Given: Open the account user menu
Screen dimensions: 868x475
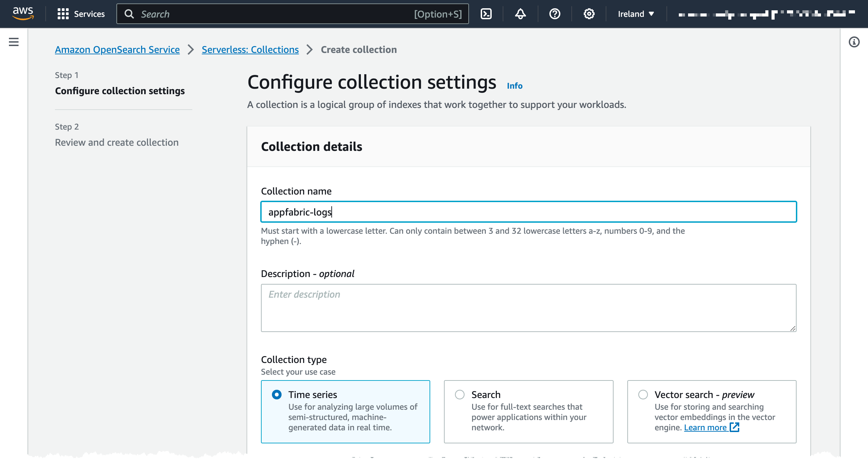Looking at the screenshot, I should [766, 14].
